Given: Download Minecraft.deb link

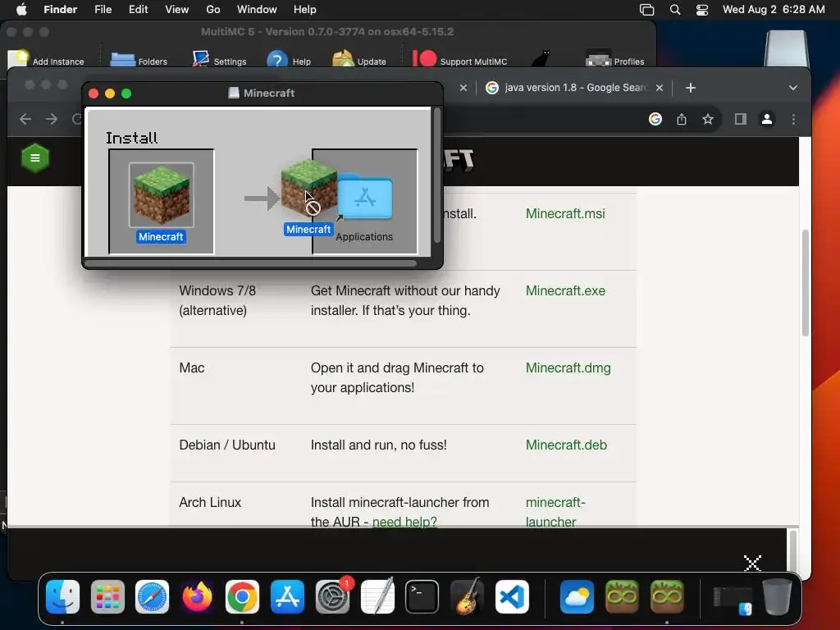Looking at the screenshot, I should [566, 445].
